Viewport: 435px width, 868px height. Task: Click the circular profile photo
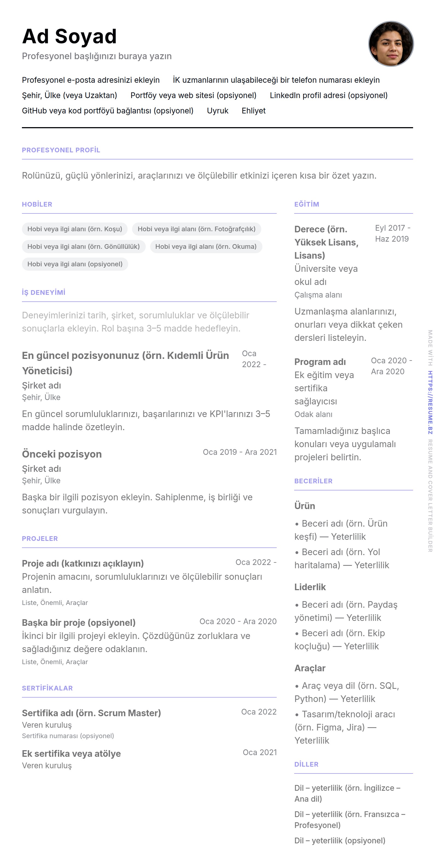(391, 44)
